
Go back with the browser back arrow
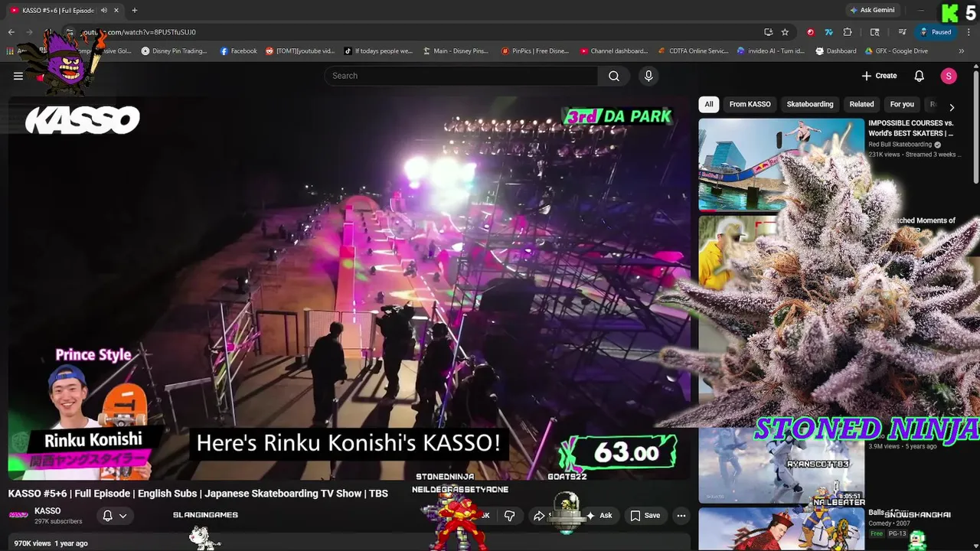(11, 32)
